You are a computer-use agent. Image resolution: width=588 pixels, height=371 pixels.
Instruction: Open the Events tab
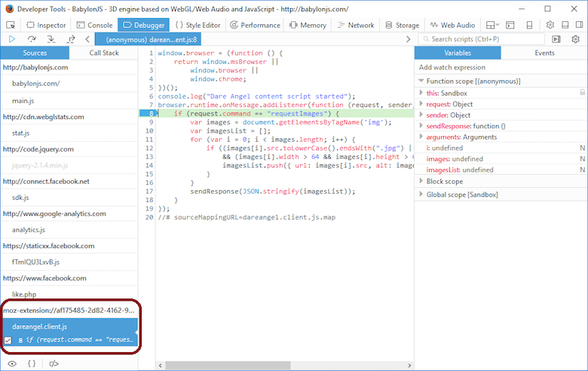[x=544, y=54]
